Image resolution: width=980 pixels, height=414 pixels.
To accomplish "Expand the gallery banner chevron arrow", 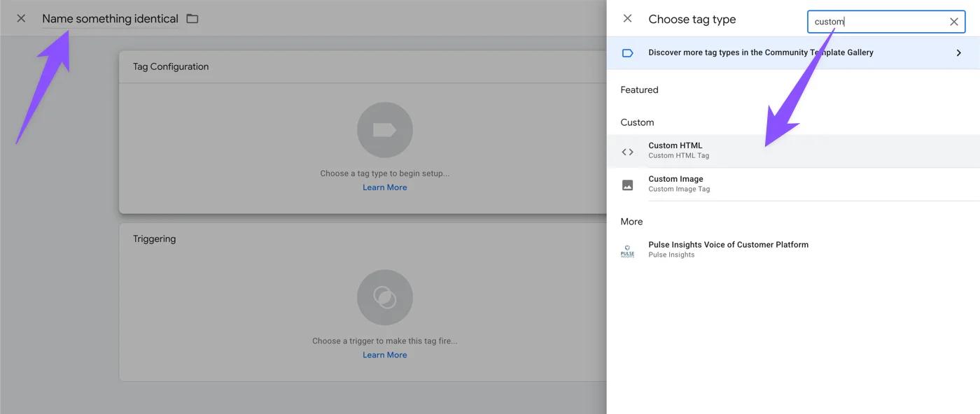I will (x=958, y=52).
